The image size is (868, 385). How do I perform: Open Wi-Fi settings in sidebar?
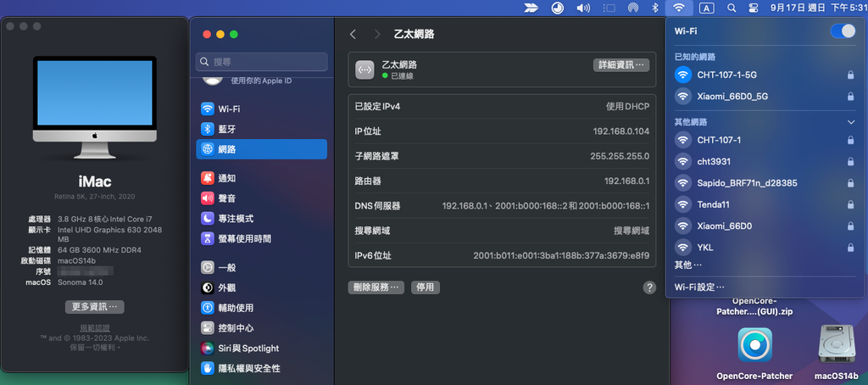(261, 109)
